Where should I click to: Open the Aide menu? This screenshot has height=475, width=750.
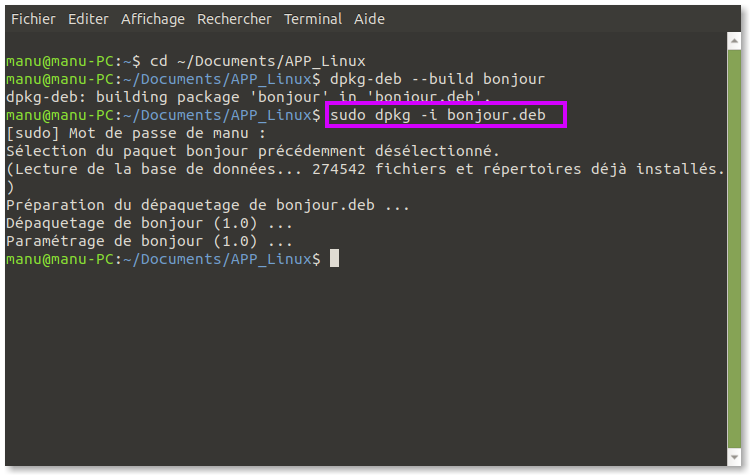tap(369, 19)
